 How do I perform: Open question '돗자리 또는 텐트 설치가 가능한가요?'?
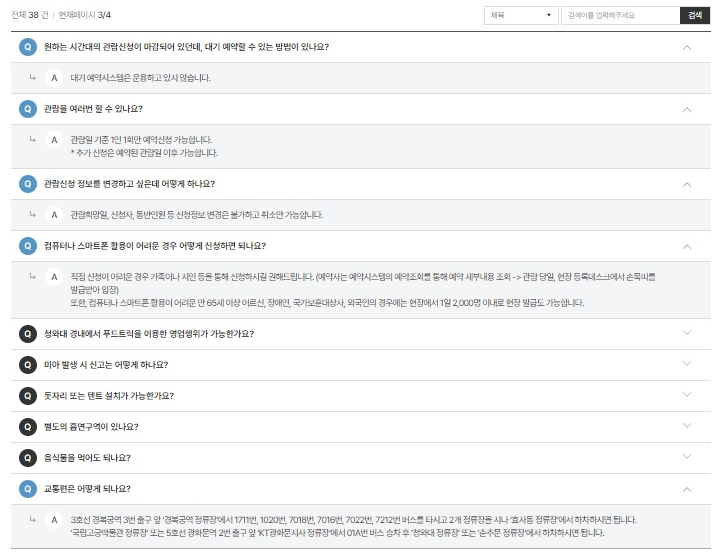(109, 396)
